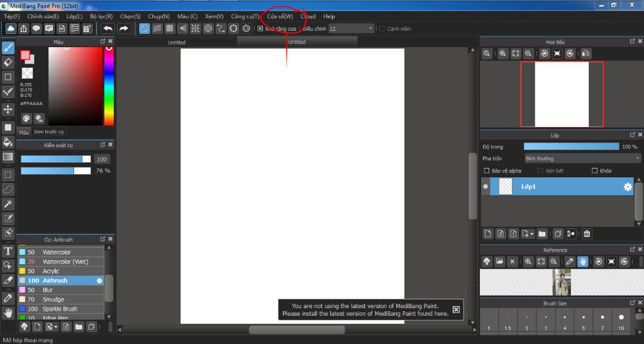
Task: Click the export/share icon in toolbar
Action: pyautogui.click(x=23, y=28)
